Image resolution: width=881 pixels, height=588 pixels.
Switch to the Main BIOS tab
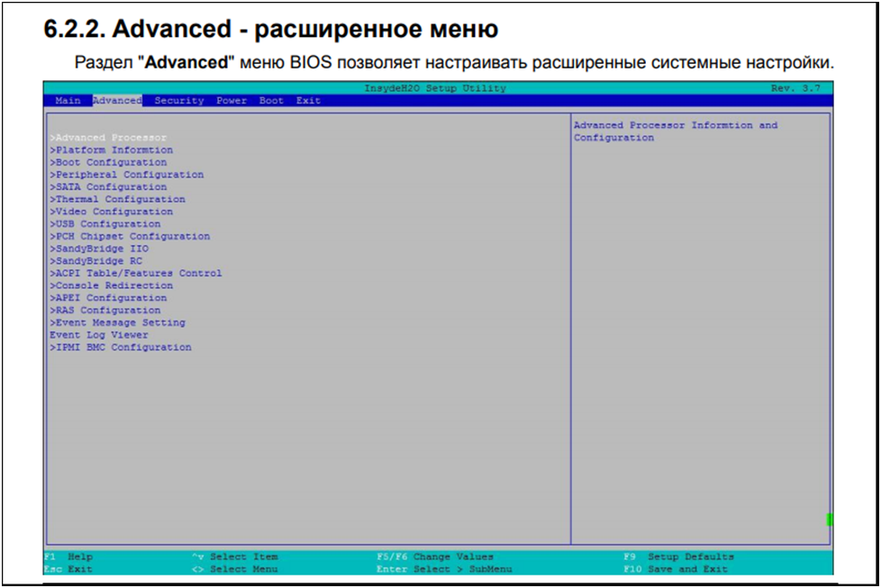pyautogui.click(x=68, y=101)
